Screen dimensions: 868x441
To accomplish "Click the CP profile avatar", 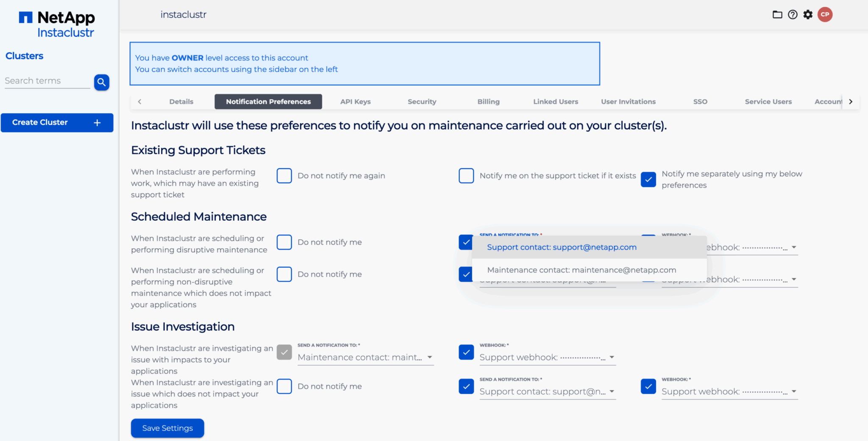I will pyautogui.click(x=825, y=14).
